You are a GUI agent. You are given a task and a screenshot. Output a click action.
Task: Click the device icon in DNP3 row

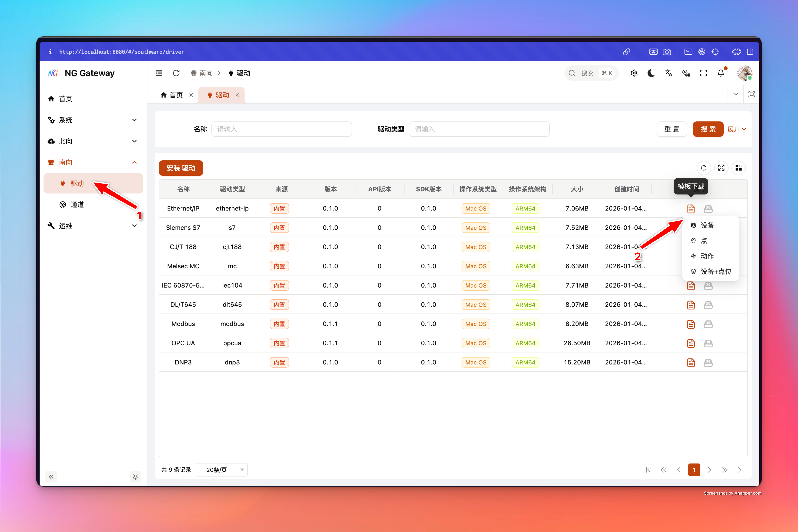(708, 362)
